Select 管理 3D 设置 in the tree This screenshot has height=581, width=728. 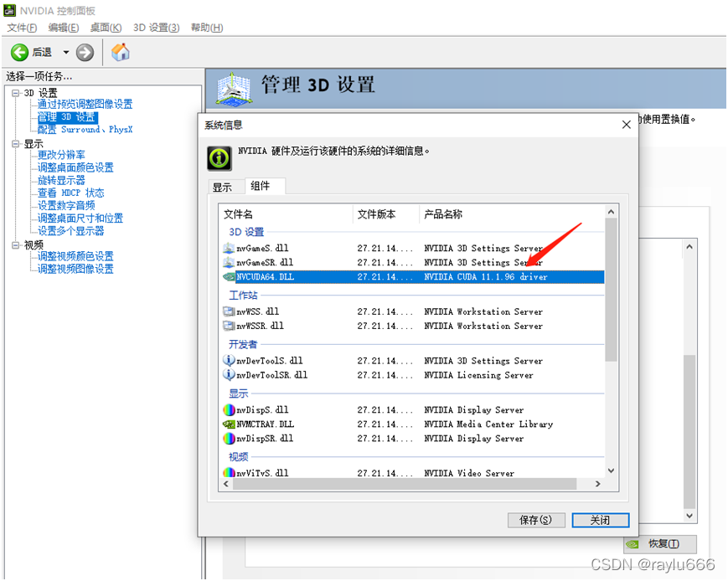point(67,117)
